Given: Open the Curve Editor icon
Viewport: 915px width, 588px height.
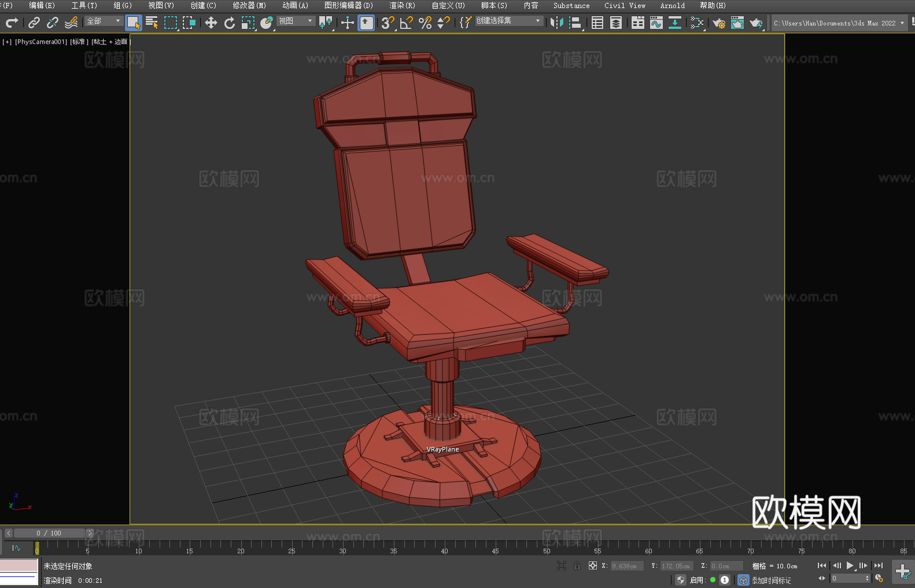Looking at the screenshot, I should [x=656, y=23].
